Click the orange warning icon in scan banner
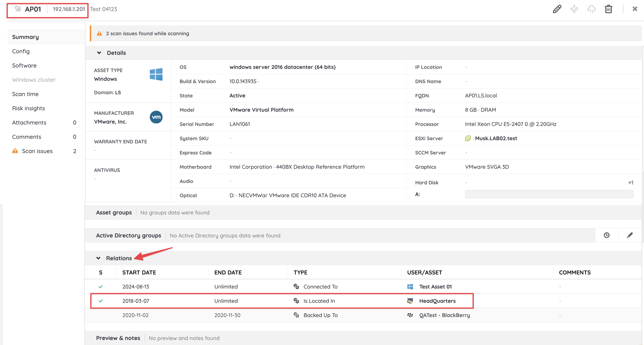 (99, 33)
